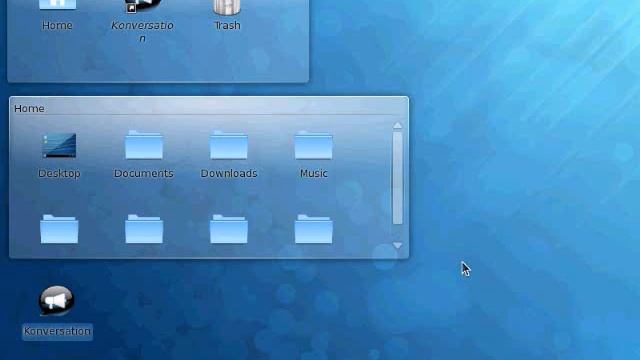The image size is (640, 360).
Task: Open the Documents folder in Home widget
Action: click(144, 145)
